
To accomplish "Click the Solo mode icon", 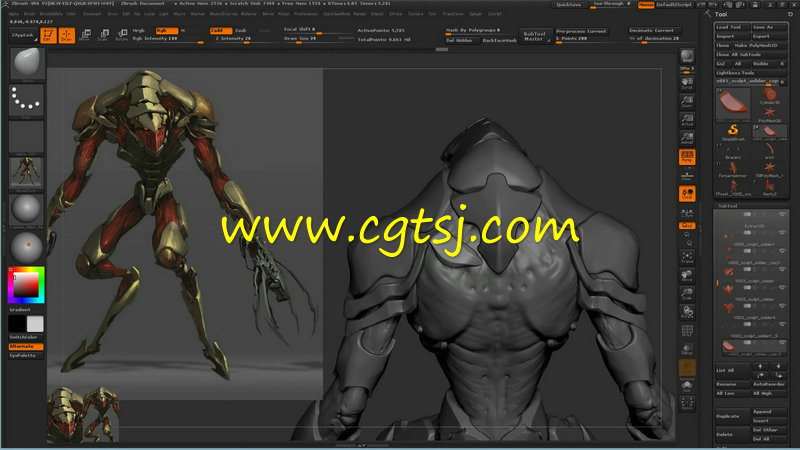I will pyautogui.click(x=687, y=386).
